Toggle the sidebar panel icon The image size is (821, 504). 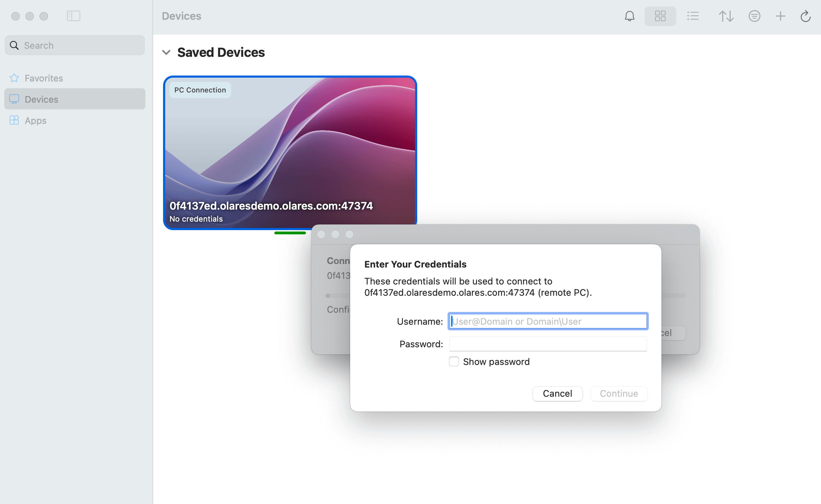pyautogui.click(x=73, y=16)
